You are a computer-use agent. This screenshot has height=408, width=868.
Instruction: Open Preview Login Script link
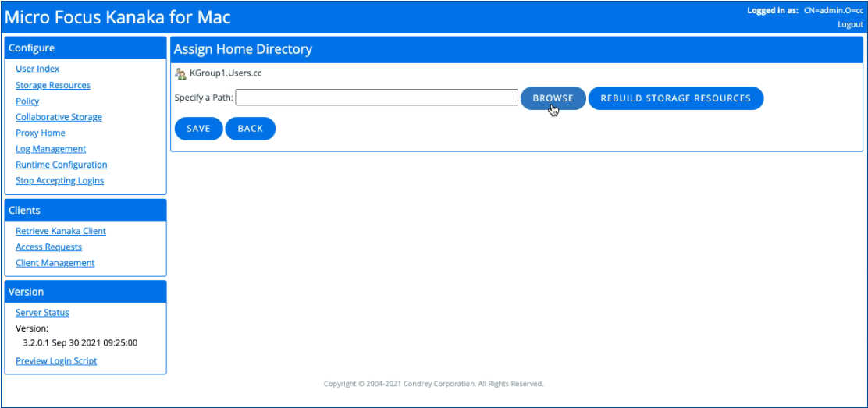(x=56, y=361)
